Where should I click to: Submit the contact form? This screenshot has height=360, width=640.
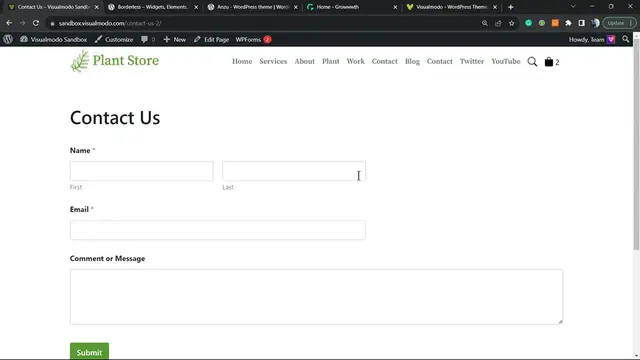(x=89, y=351)
